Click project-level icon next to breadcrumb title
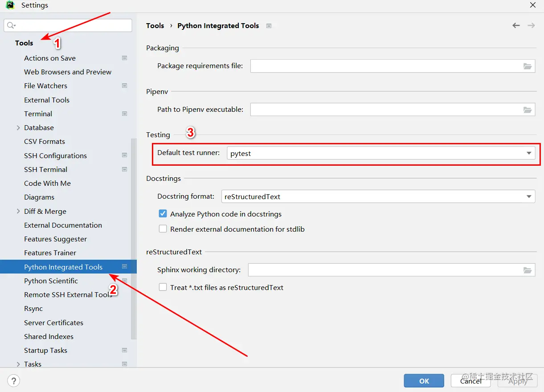Image resolution: width=544 pixels, height=392 pixels. pyautogui.click(x=269, y=26)
